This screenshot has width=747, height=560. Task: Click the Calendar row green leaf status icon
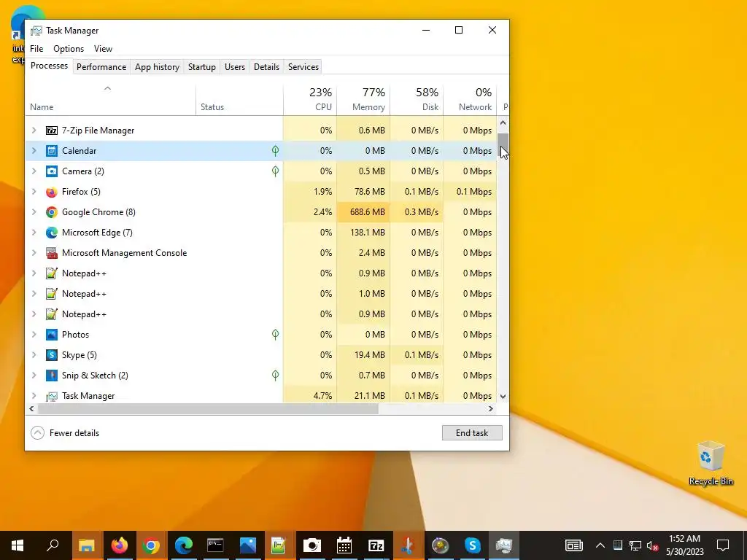pyautogui.click(x=275, y=151)
